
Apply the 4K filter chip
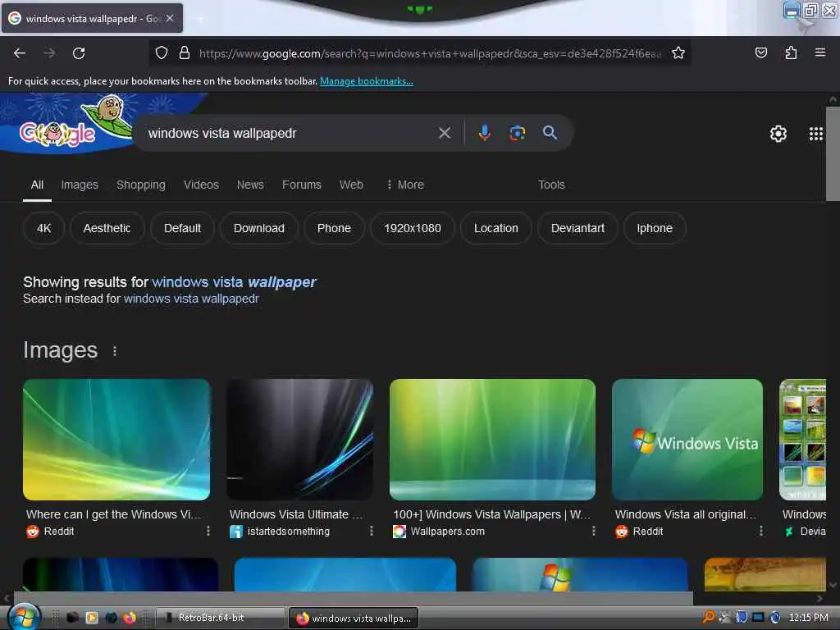click(x=44, y=228)
